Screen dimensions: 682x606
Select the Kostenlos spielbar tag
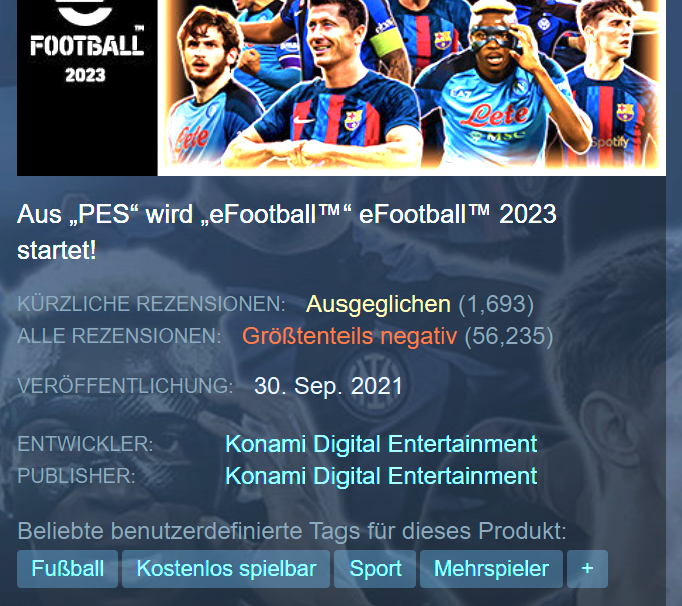click(226, 569)
